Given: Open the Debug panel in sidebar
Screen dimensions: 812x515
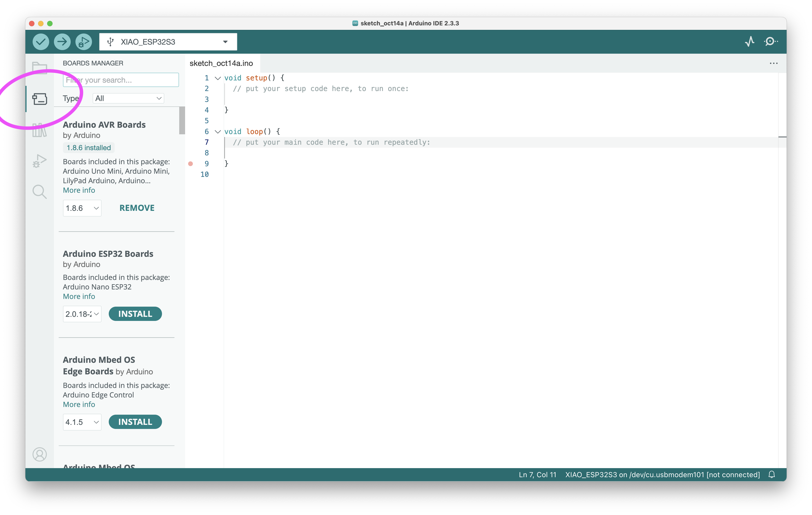Looking at the screenshot, I should (x=39, y=161).
